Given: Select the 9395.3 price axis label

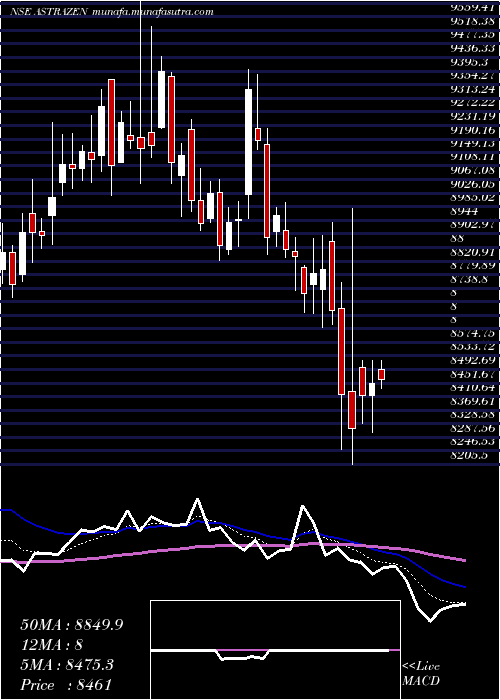Looking at the screenshot, I should coord(470,62).
